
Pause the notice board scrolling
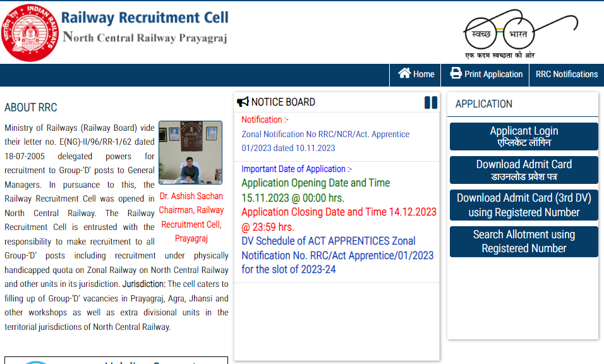[431, 102]
